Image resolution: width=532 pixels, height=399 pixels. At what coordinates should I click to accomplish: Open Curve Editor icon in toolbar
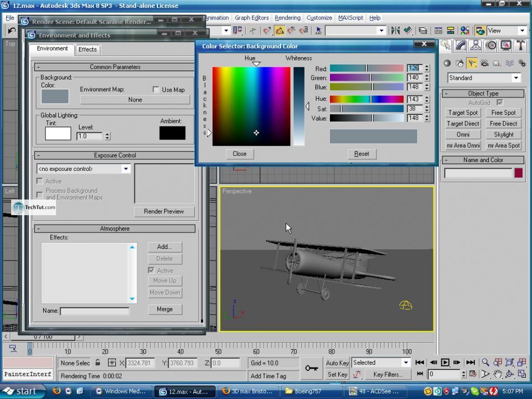[438, 31]
